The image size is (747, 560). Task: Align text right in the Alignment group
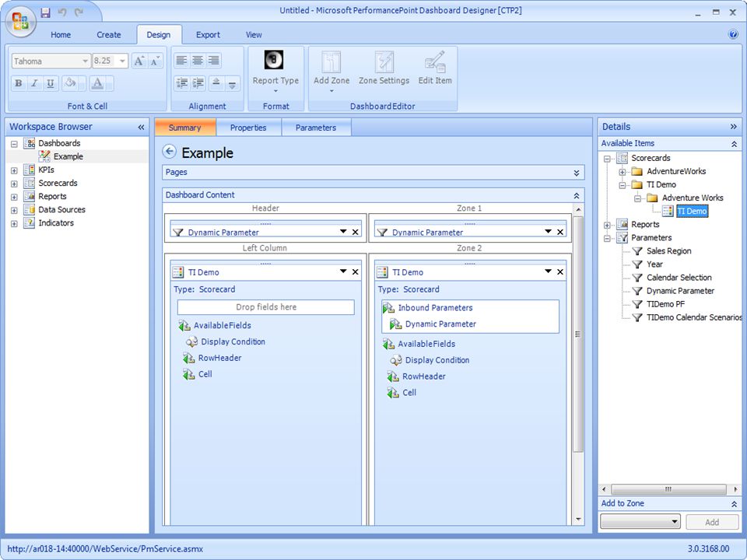214,61
